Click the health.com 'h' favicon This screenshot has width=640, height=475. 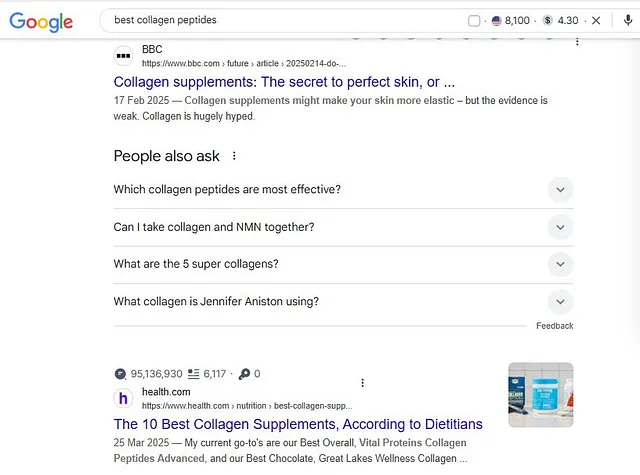(x=123, y=398)
